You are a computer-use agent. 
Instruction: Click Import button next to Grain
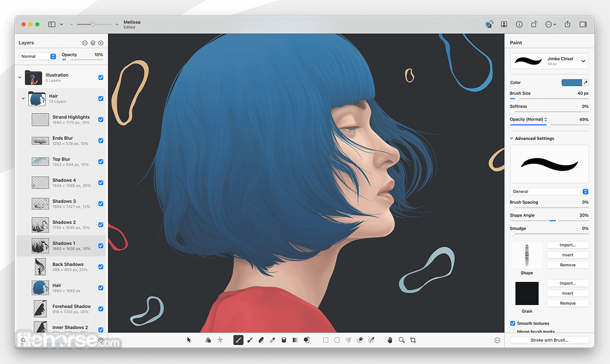[567, 283]
